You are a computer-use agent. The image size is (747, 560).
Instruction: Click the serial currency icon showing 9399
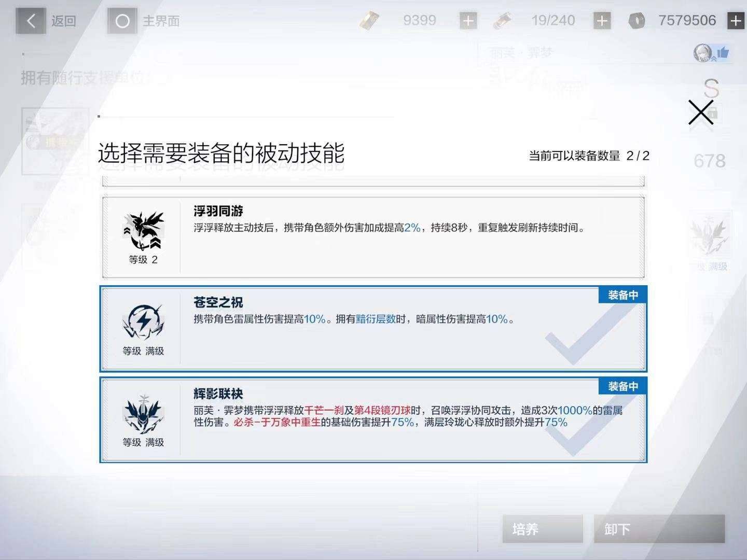click(x=370, y=20)
